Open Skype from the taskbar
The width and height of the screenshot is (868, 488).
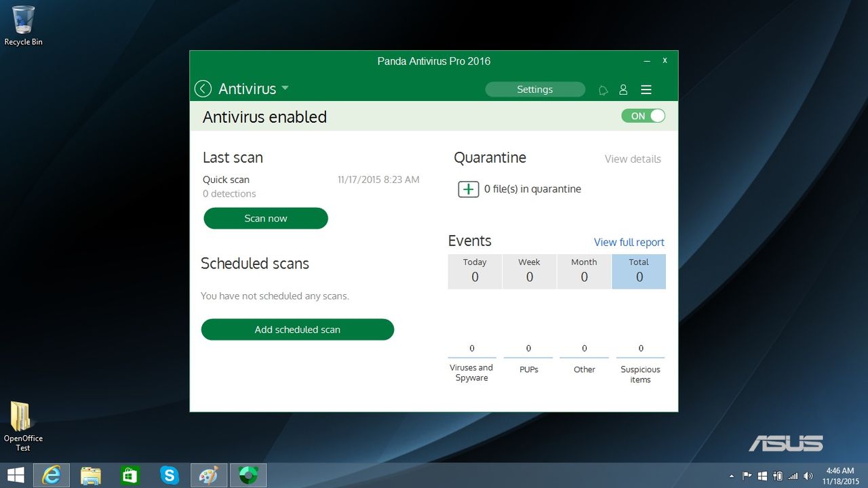click(169, 475)
